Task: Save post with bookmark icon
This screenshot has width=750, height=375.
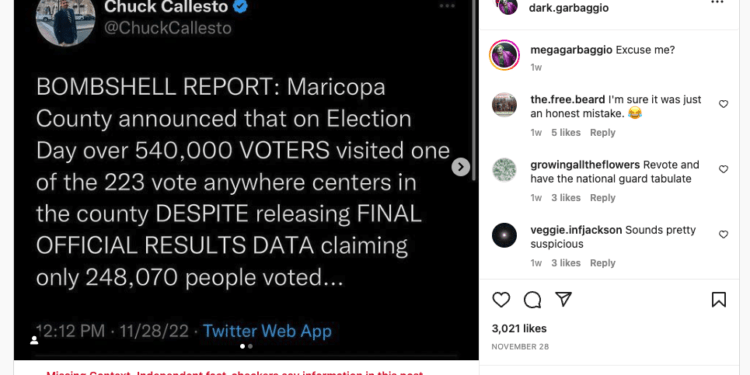Action: pyautogui.click(x=719, y=300)
